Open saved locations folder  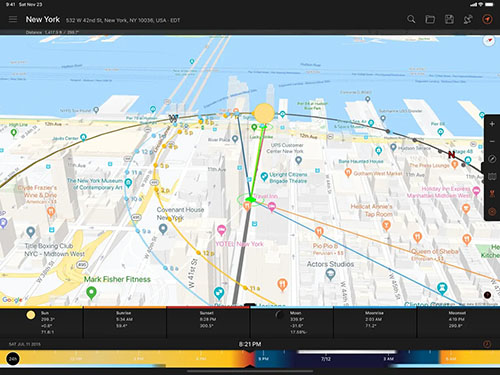pos(430,19)
